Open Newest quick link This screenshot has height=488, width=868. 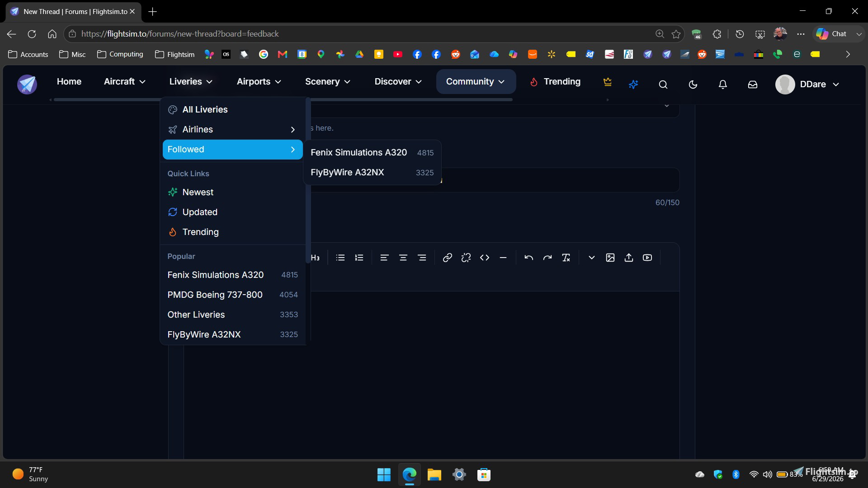(x=232, y=192)
